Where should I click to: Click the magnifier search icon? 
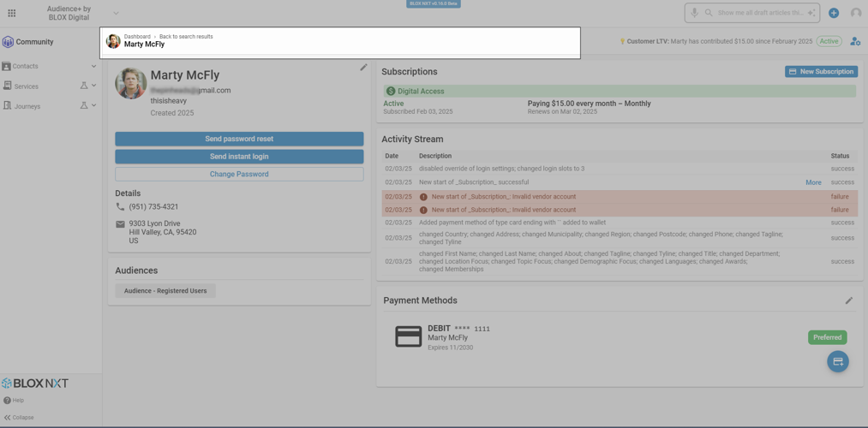click(708, 13)
